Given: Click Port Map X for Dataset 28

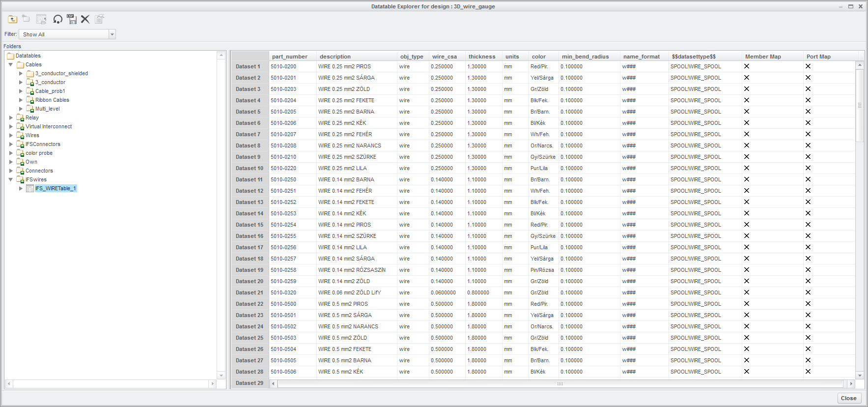Looking at the screenshot, I should coord(808,372).
